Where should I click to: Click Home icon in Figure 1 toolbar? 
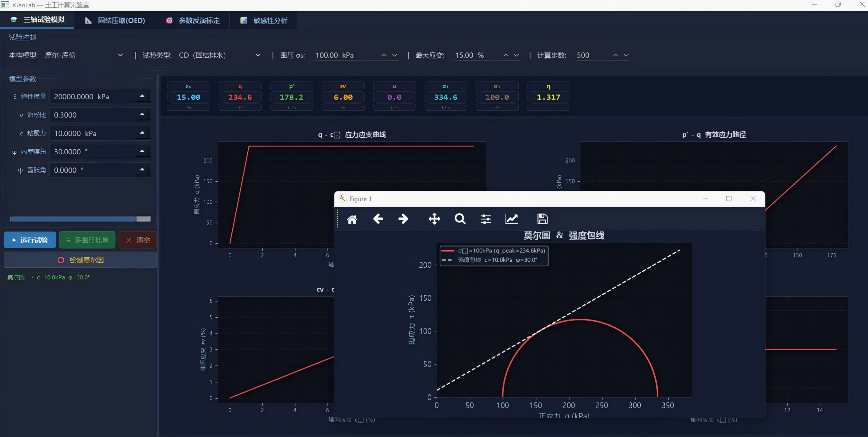pos(352,219)
